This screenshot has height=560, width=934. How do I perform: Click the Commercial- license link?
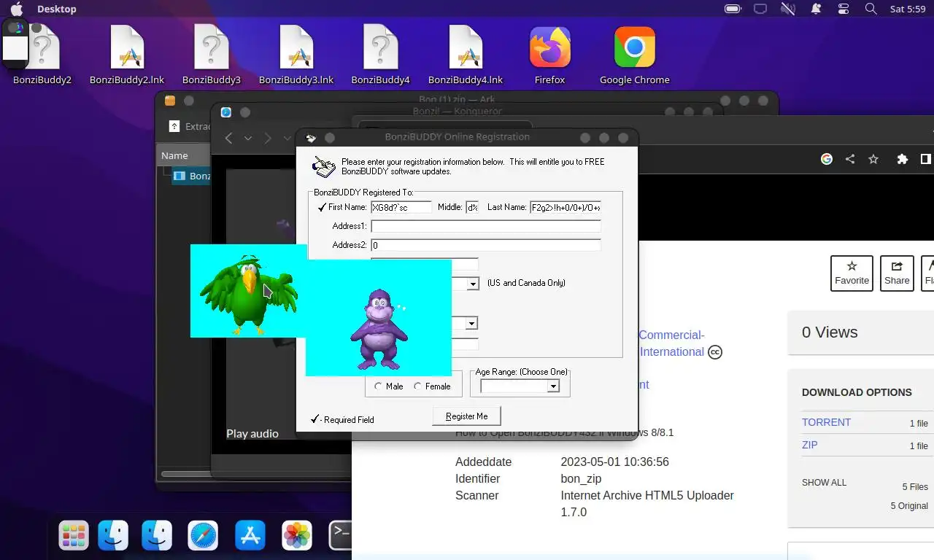671,335
